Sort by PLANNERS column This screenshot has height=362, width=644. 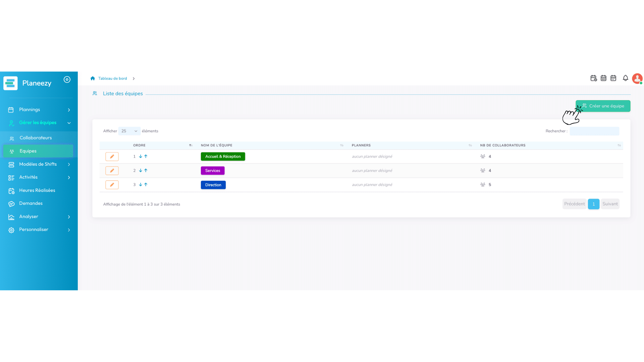click(412, 145)
